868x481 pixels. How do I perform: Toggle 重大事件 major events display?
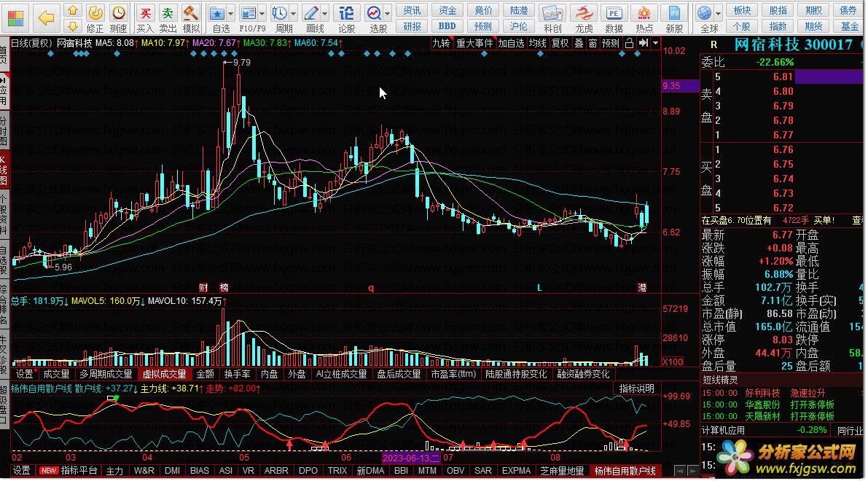click(x=474, y=43)
